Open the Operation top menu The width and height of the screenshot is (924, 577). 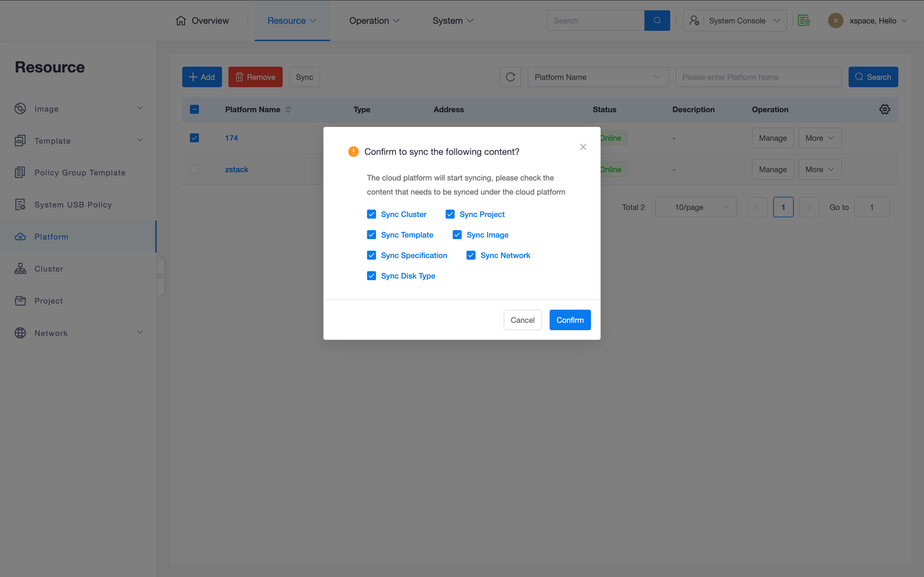(374, 21)
